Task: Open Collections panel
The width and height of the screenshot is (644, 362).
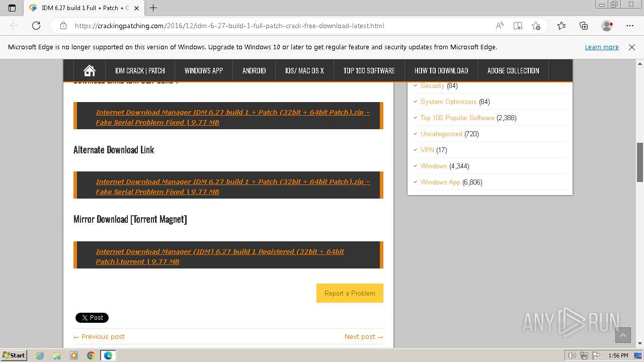Action: click(x=584, y=26)
